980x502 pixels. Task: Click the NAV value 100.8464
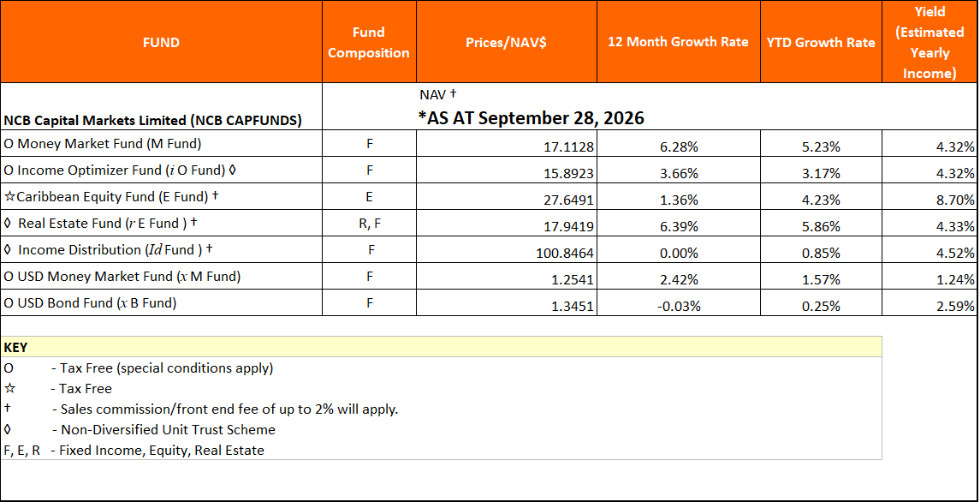coord(566,254)
